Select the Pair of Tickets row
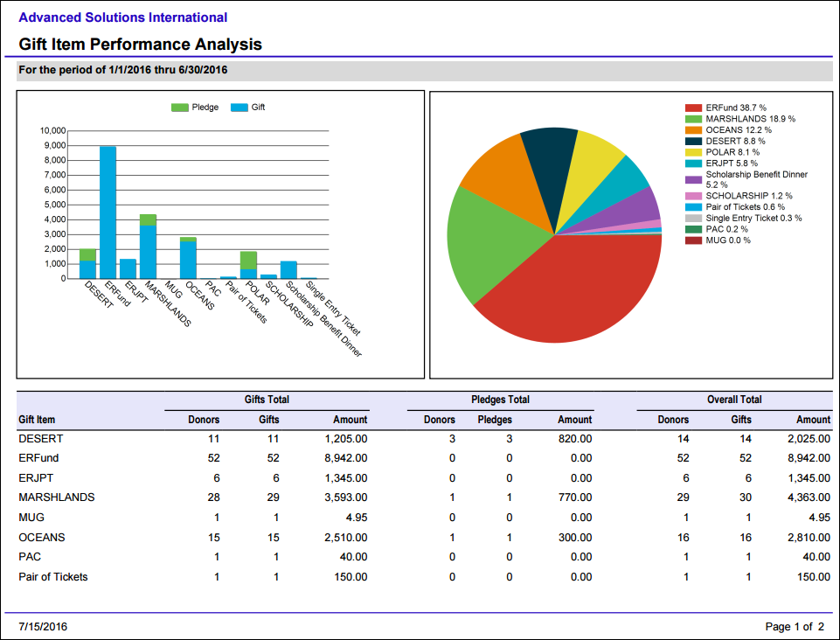This screenshot has height=640, width=840. coord(424,577)
